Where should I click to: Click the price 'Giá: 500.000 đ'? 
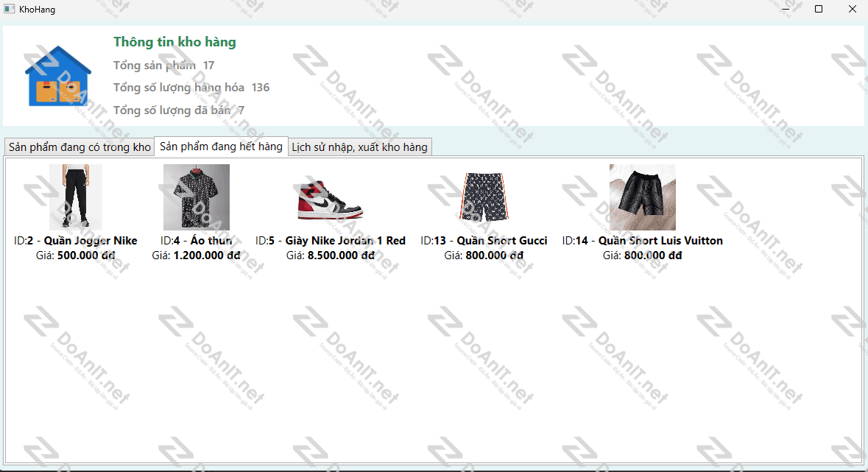[x=76, y=256]
